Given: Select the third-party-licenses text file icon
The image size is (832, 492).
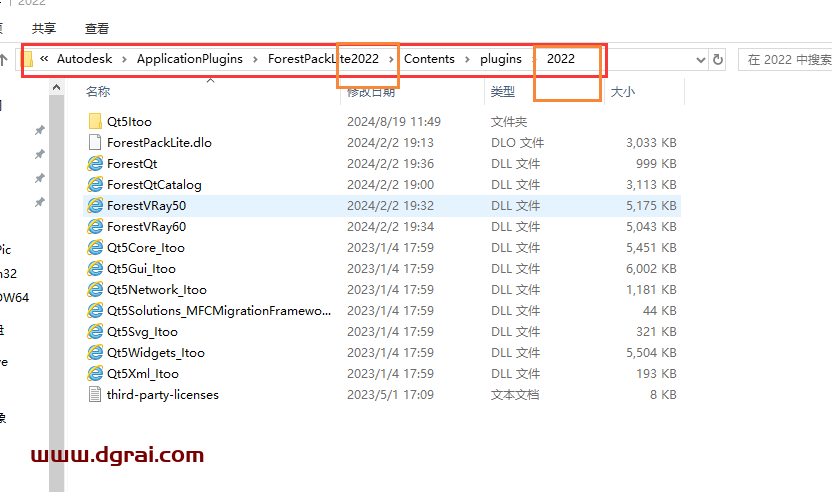Looking at the screenshot, I should pyautogui.click(x=95, y=394).
